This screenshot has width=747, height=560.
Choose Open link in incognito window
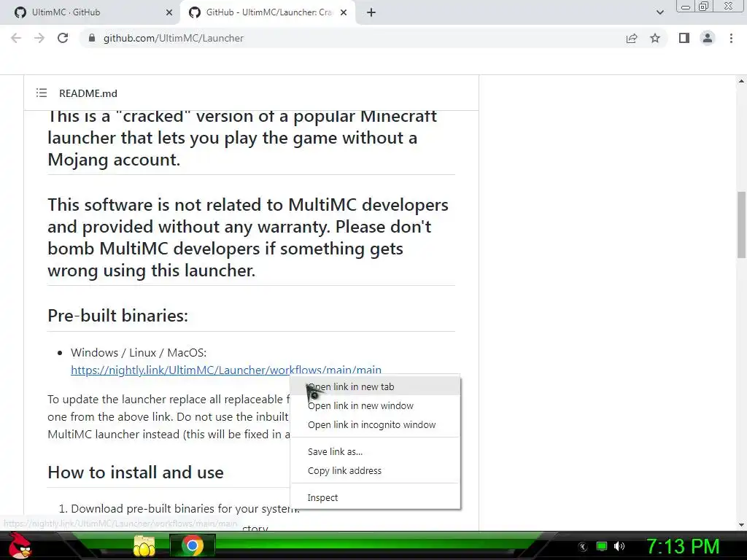pyautogui.click(x=376, y=425)
